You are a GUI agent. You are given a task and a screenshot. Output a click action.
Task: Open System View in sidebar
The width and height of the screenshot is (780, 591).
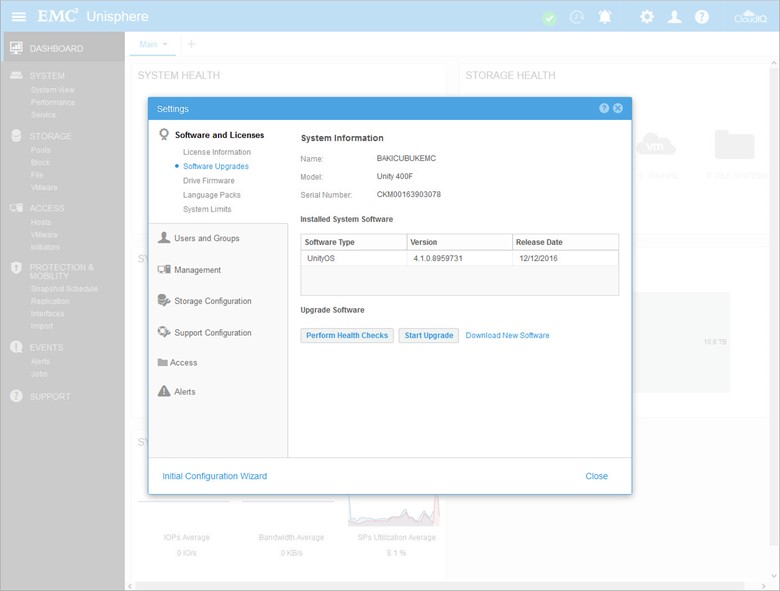click(x=52, y=90)
